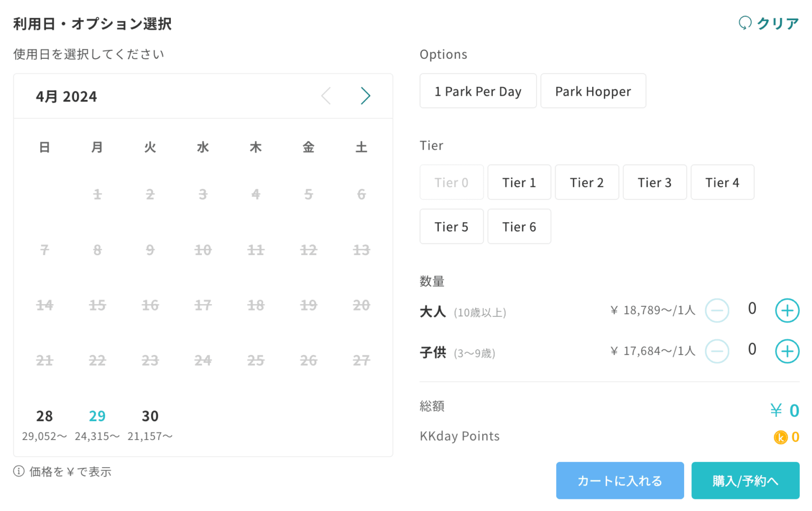Click the 購入/予約へ purchase button
Viewport: 812px width, 511px height.
[x=745, y=480]
